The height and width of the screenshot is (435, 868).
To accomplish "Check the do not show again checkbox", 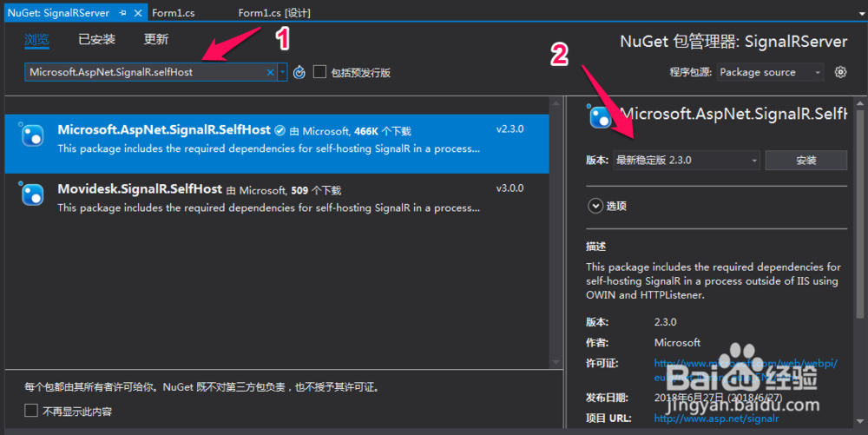I will tap(31, 411).
